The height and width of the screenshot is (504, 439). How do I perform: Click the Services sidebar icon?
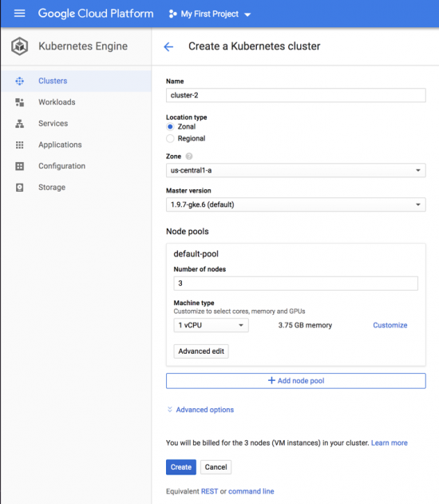pyautogui.click(x=20, y=124)
